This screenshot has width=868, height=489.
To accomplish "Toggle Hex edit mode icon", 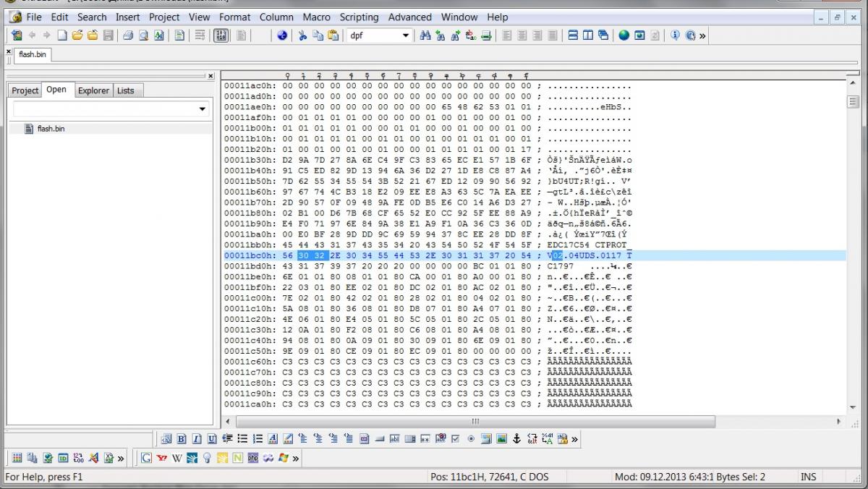I will 220,35.
